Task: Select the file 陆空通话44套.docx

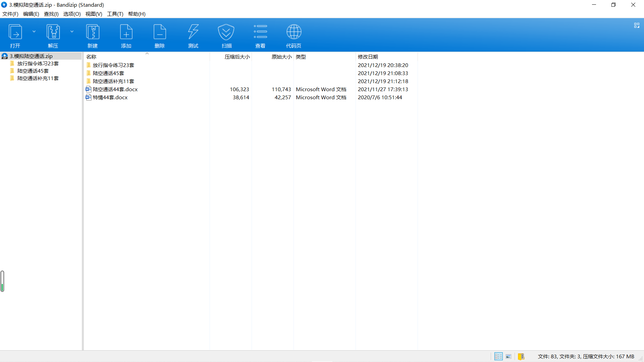Action: [x=115, y=89]
